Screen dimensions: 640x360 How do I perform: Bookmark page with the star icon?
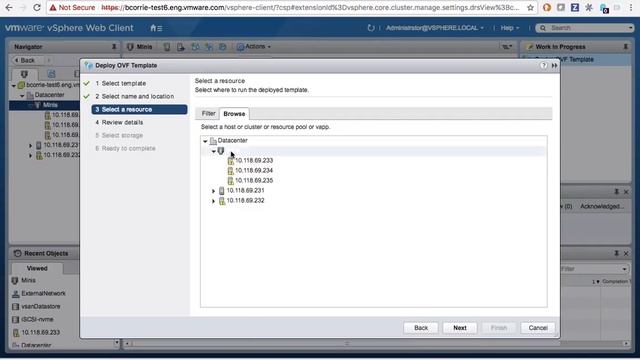pyautogui.click(x=530, y=7)
